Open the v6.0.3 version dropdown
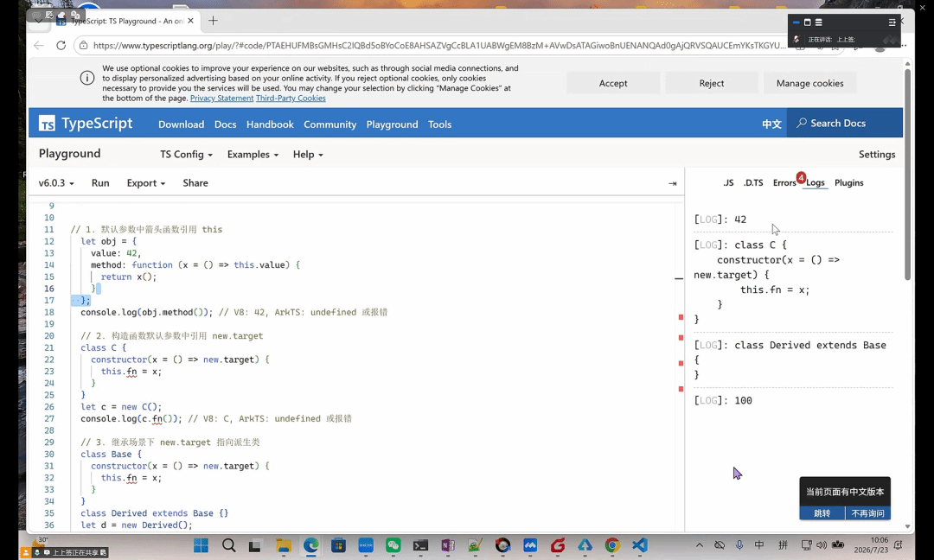Image resolution: width=934 pixels, height=560 pixels. click(56, 182)
